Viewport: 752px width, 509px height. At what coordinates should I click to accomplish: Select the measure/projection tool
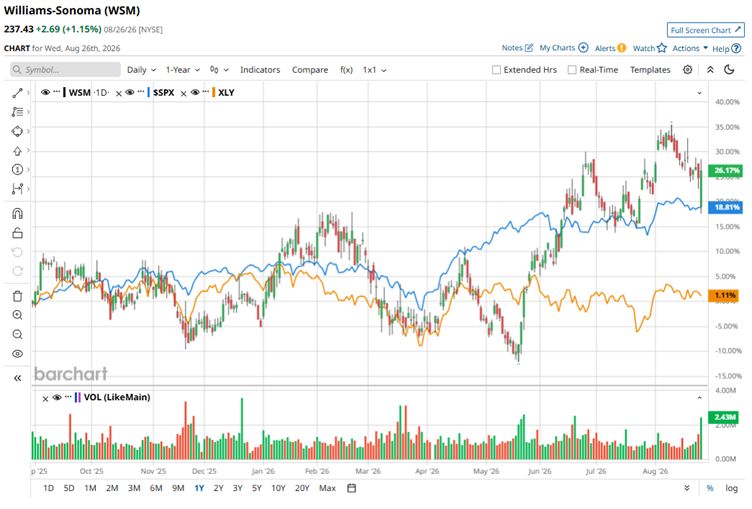pos(17,189)
